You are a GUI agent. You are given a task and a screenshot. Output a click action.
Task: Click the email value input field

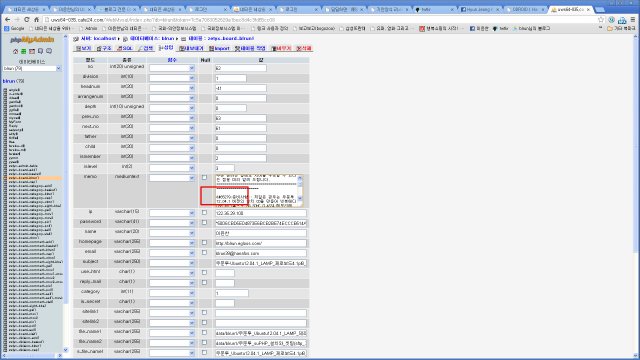click(x=261, y=253)
